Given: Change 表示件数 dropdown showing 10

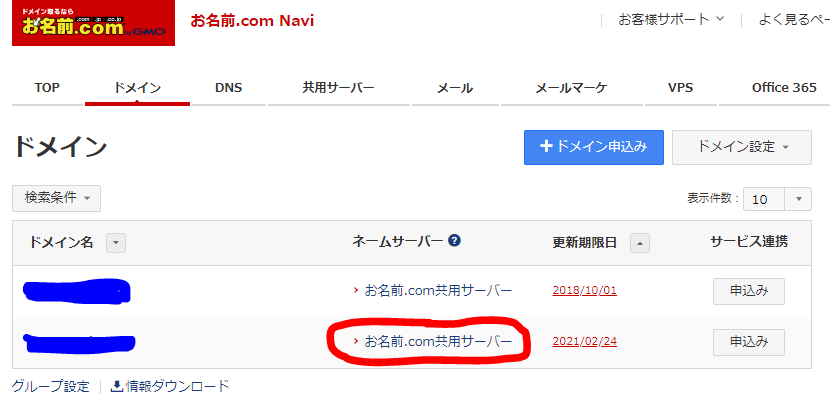Looking at the screenshot, I should click(776, 199).
